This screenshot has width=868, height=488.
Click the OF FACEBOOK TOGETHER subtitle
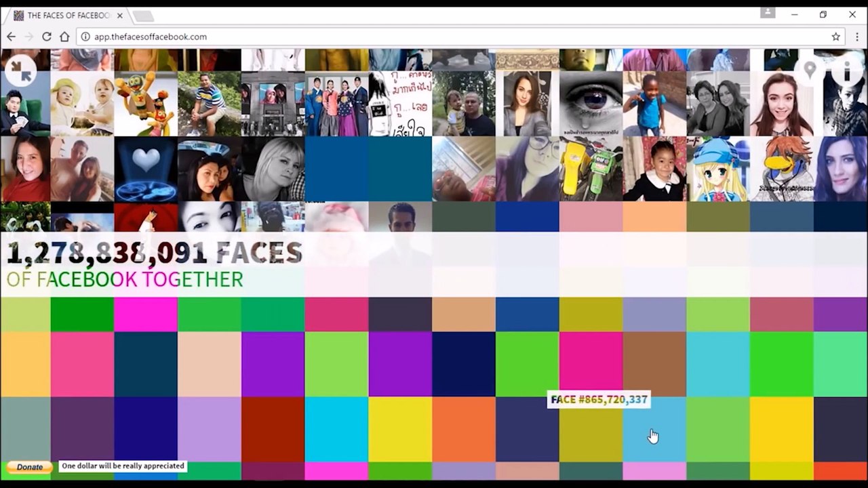[125, 279]
